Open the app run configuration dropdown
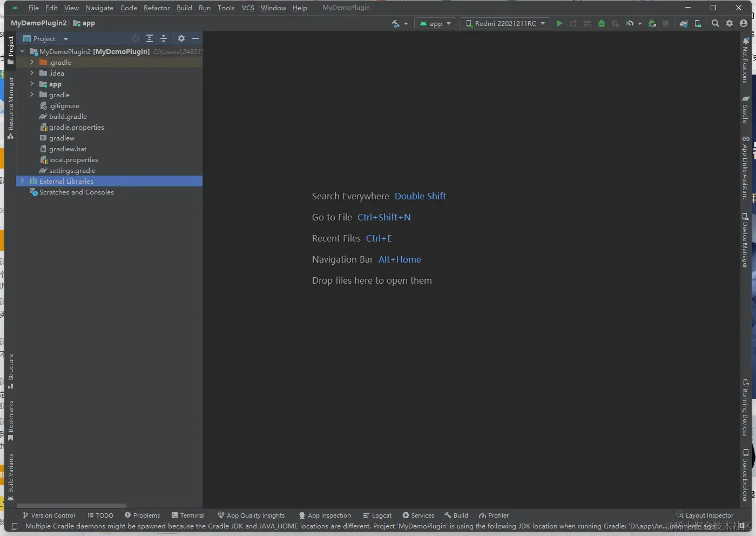The width and height of the screenshot is (756, 536). (x=435, y=23)
